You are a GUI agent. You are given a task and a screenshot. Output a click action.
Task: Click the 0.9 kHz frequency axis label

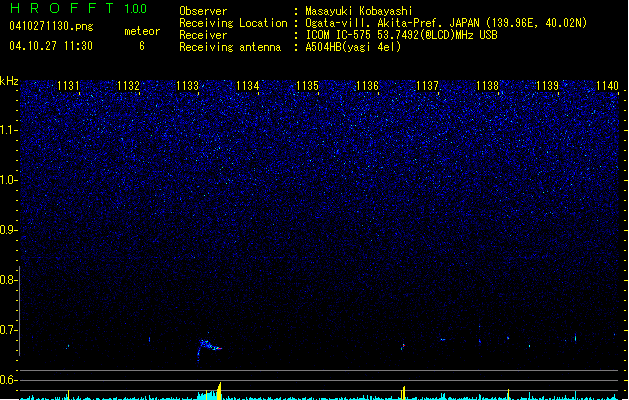tap(8, 230)
